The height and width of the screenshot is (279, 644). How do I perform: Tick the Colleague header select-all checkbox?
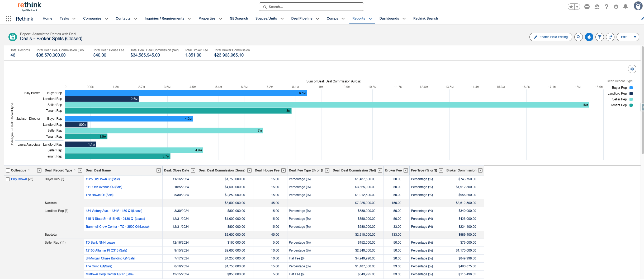coord(8,170)
